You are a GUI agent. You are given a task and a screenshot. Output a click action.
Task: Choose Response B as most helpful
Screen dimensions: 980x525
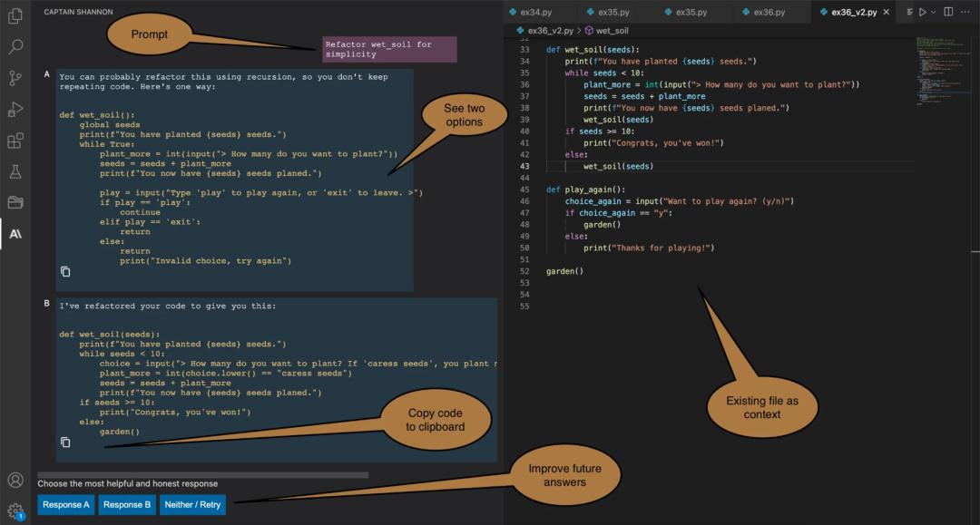pyautogui.click(x=127, y=504)
